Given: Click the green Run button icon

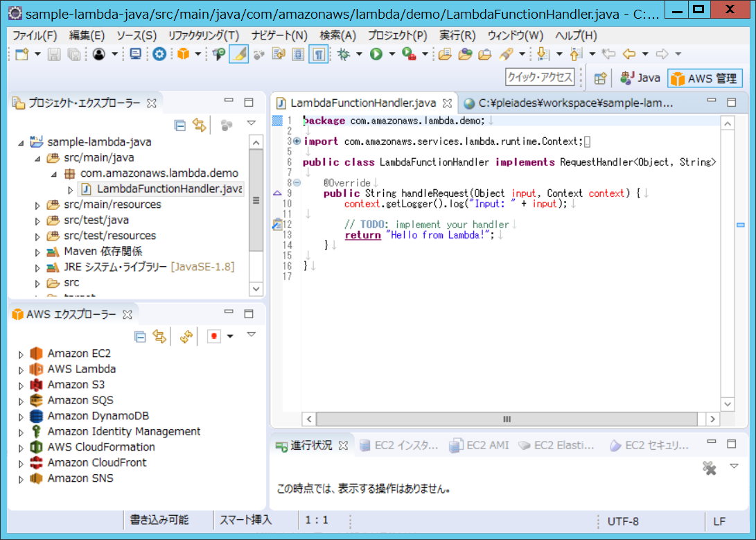Looking at the screenshot, I should tap(376, 54).
